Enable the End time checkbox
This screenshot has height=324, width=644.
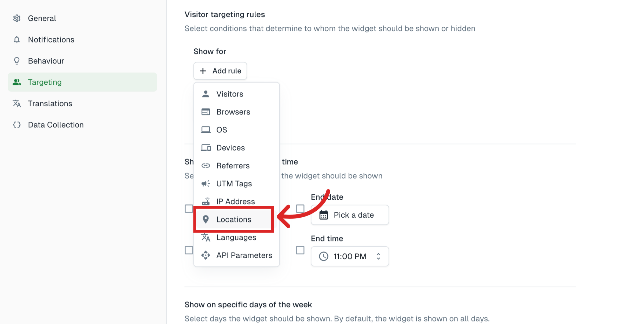[x=300, y=250]
